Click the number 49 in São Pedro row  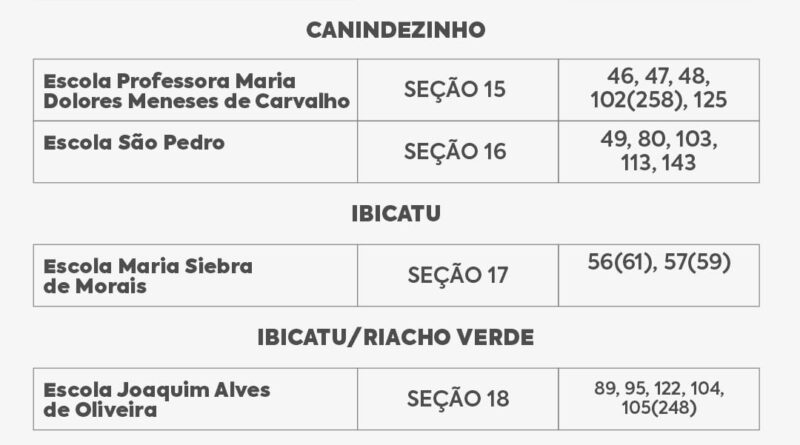pyautogui.click(x=612, y=141)
